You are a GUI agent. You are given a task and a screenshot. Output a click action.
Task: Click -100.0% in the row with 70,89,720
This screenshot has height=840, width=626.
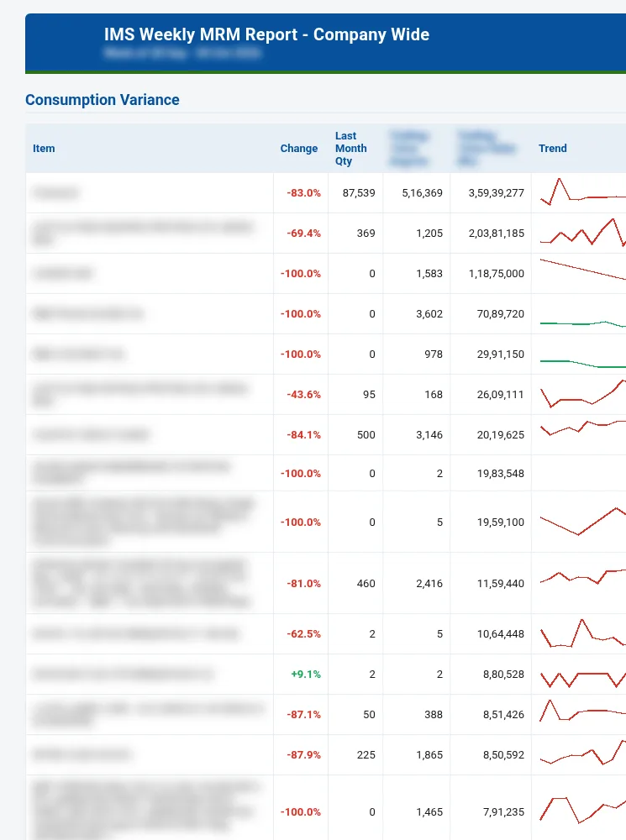[x=301, y=313]
